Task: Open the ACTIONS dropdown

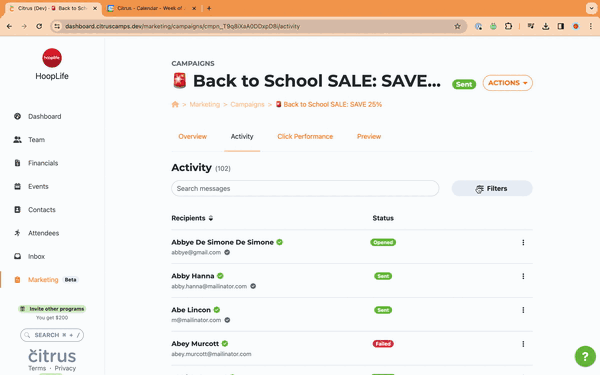Action: click(507, 83)
